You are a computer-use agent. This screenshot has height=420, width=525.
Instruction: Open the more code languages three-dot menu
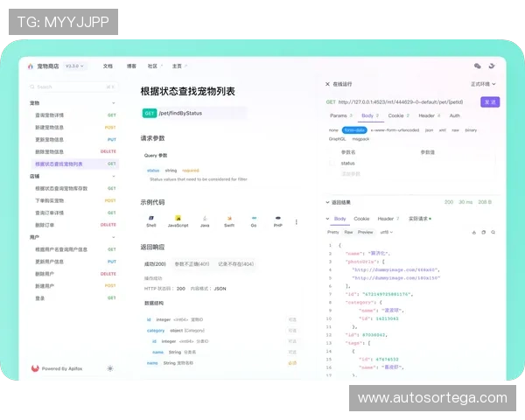tap(297, 221)
